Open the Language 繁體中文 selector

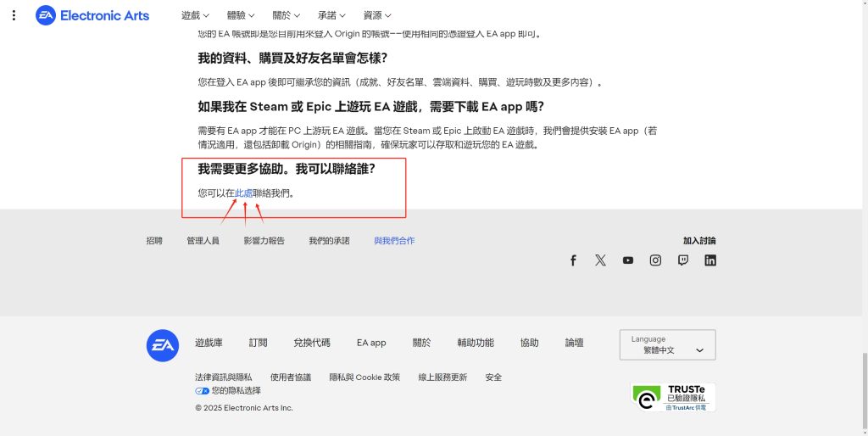coord(668,345)
